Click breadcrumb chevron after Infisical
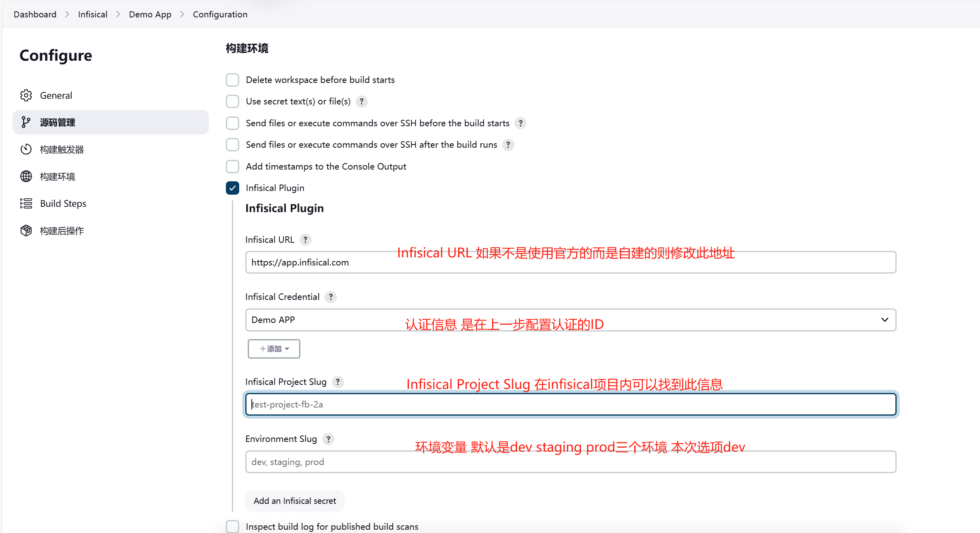This screenshot has height=533, width=980. tap(118, 15)
